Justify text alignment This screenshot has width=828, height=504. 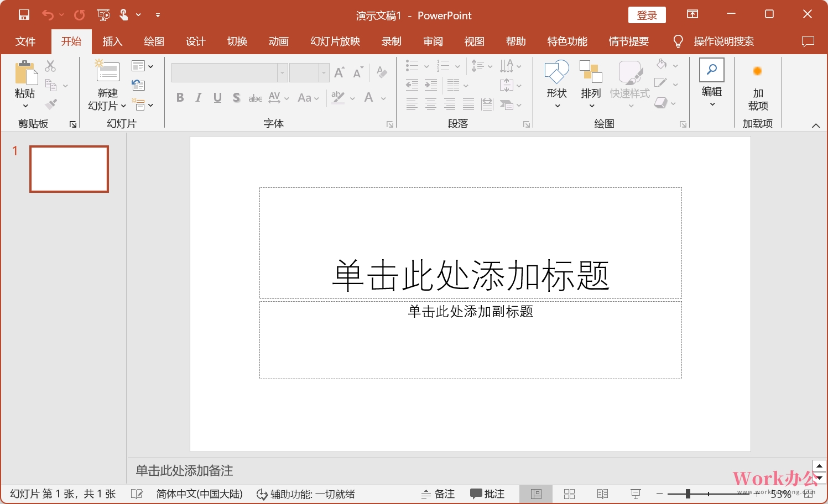pos(468,104)
